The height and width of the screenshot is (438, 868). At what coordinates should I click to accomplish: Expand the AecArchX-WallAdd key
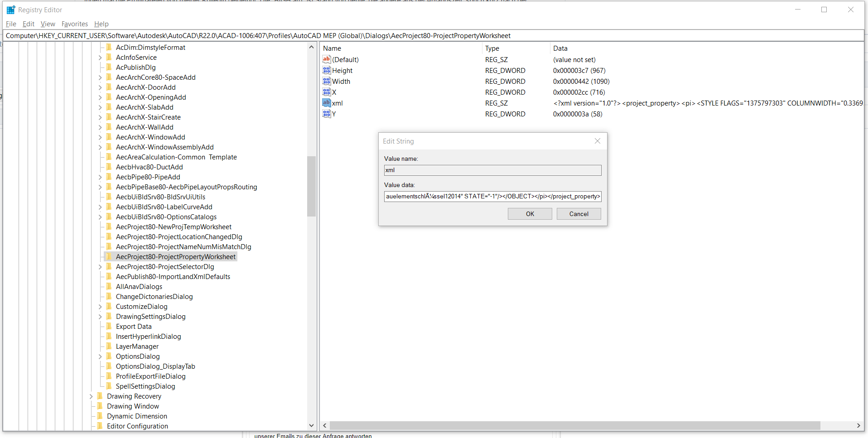pyautogui.click(x=100, y=127)
